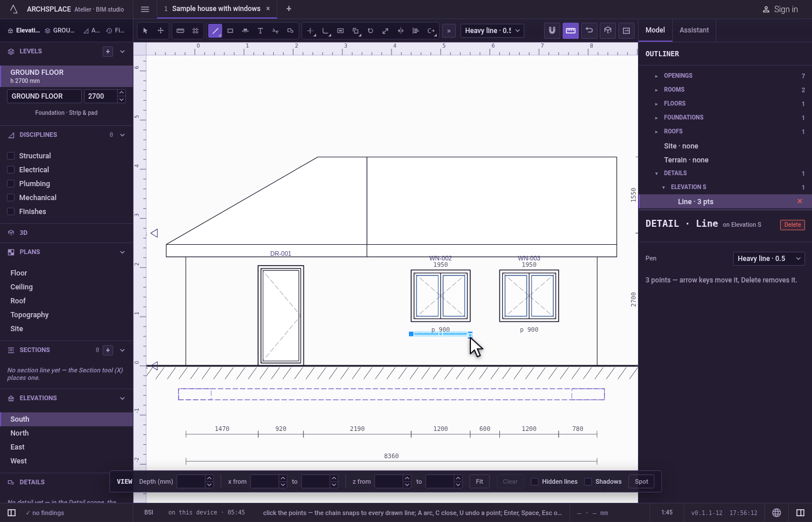Remove the Line · 3 pts item
This screenshot has width=812, height=522.
(x=800, y=201)
